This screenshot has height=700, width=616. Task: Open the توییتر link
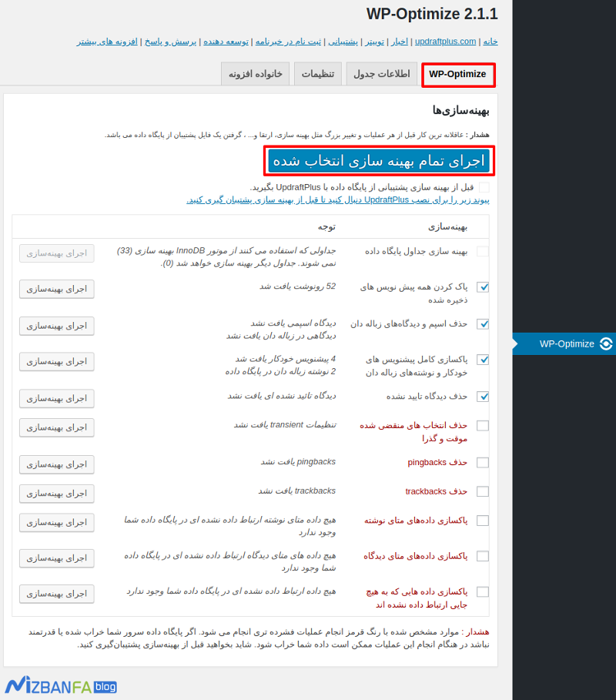coord(374,42)
